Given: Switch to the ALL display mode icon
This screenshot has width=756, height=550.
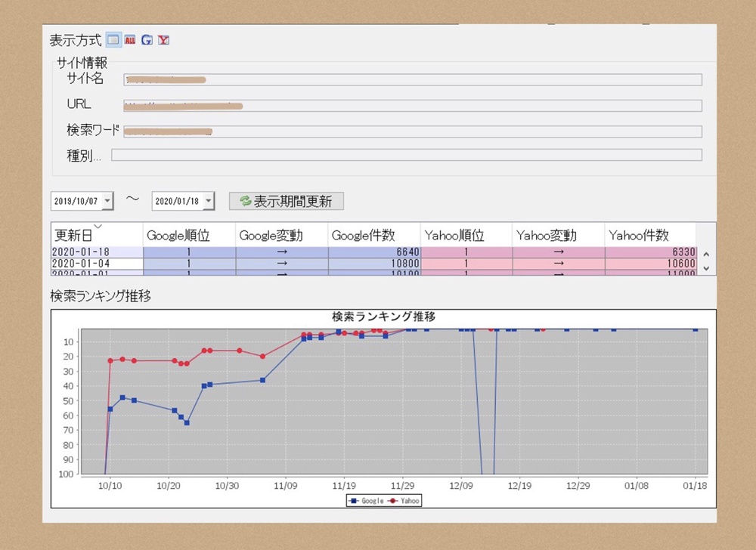Looking at the screenshot, I should [x=130, y=39].
